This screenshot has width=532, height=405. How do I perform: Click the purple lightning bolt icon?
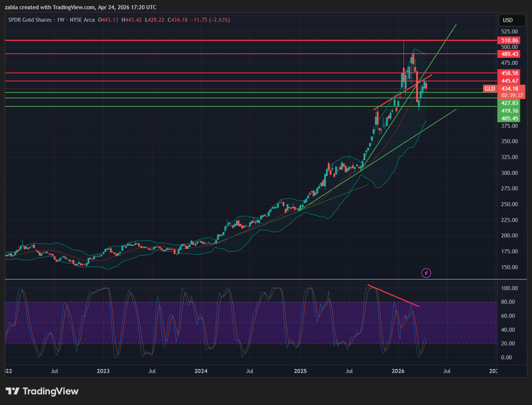click(x=426, y=273)
